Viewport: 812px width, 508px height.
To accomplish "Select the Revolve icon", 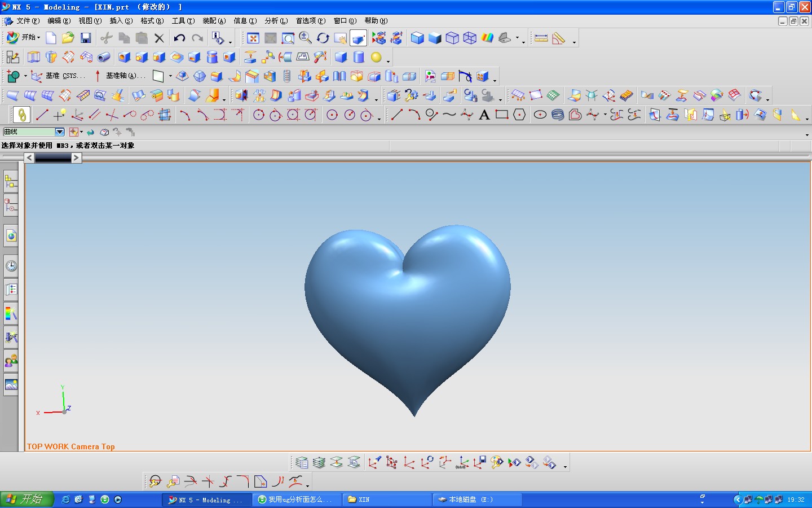I will tap(51, 57).
